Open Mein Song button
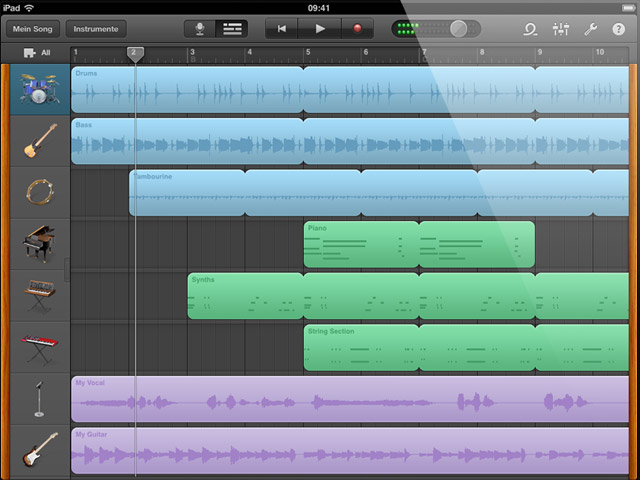The height and width of the screenshot is (480, 640). click(x=33, y=29)
